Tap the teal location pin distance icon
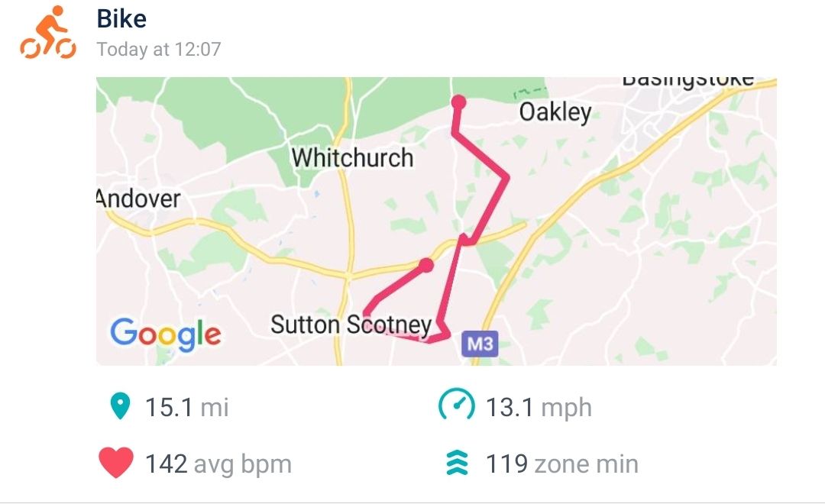The width and height of the screenshot is (825, 504). click(120, 407)
